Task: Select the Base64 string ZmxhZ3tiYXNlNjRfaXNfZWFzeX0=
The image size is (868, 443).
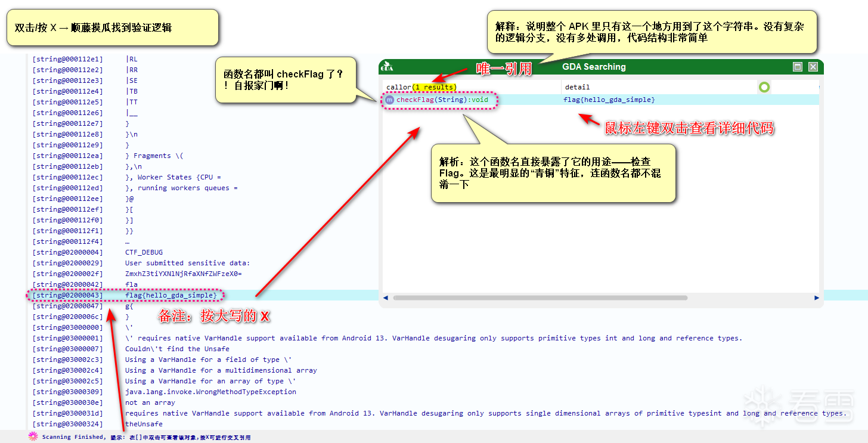Action: click(184, 274)
